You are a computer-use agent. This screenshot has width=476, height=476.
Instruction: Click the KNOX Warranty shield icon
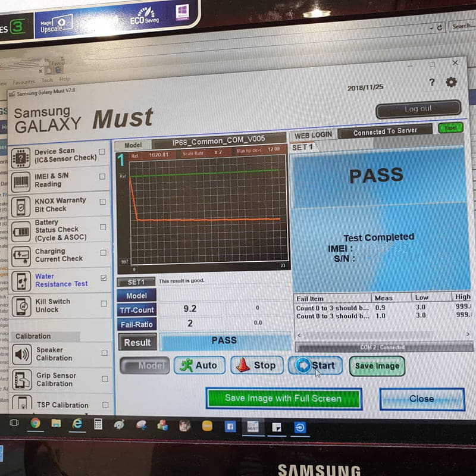[21, 206]
